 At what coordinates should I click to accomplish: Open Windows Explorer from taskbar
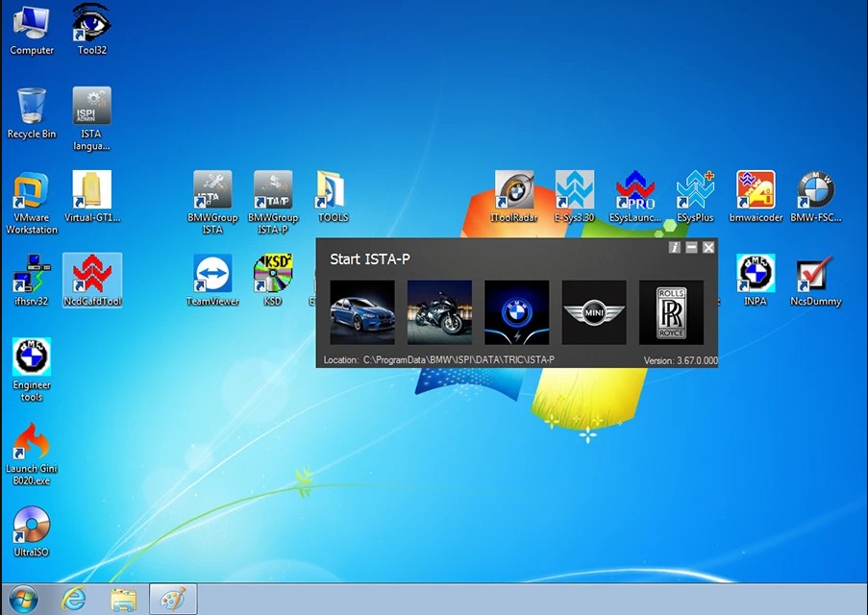(x=123, y=600)
